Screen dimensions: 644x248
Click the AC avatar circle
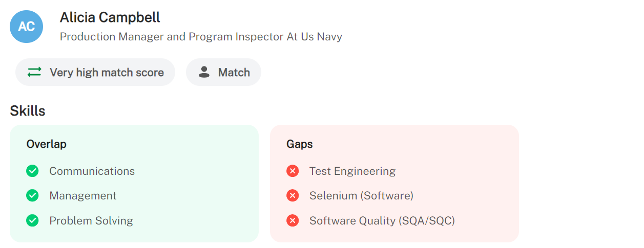[x=26, y=27]
